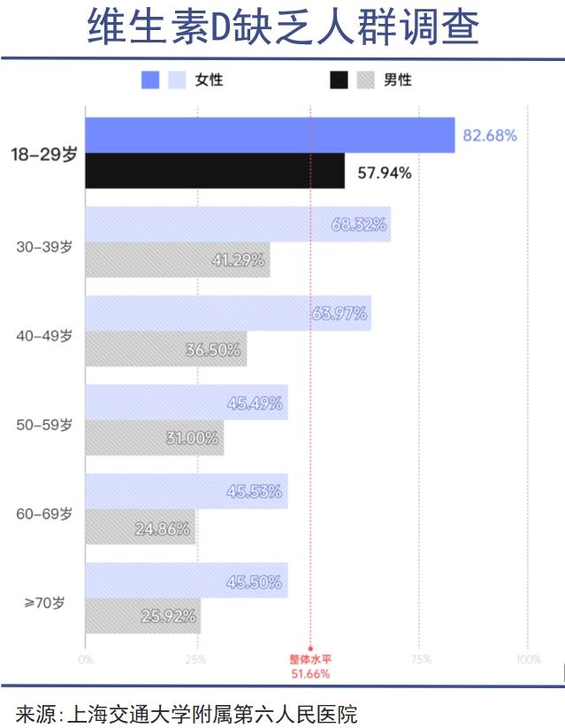The width and height of the screenshot is (565, 728).
Task: Click the 100% axis tick label
Action: pos(528,659)
